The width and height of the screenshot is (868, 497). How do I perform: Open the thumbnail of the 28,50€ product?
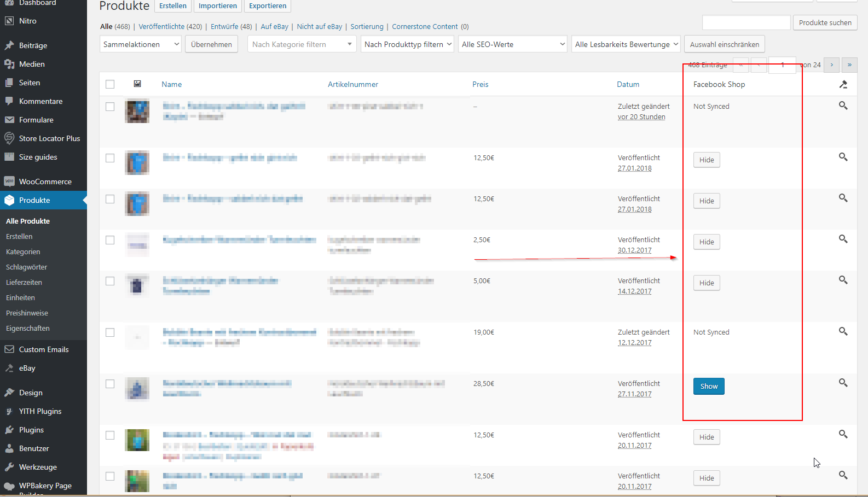[x=137, y=389]
